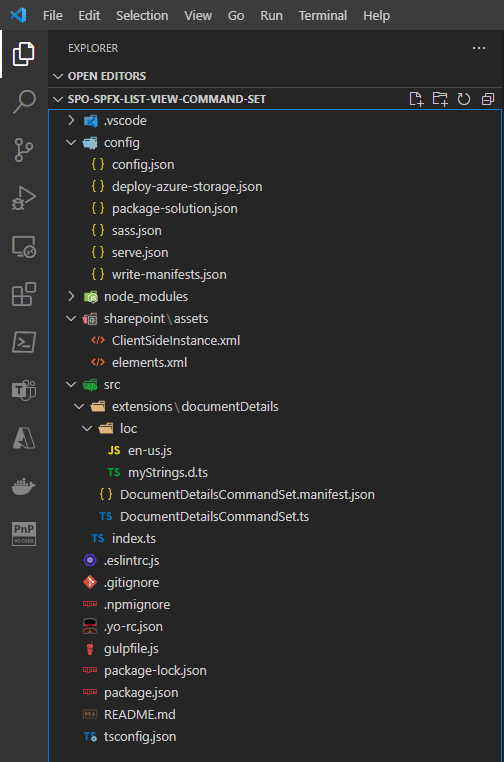
Task: Expand the node_modules folder
Action: coord(275,296)
